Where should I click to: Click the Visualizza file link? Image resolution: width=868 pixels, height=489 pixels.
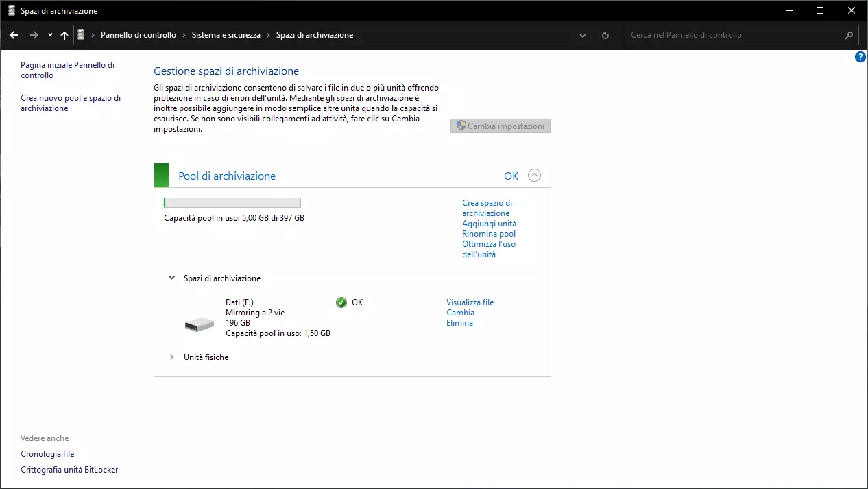tap(470, 302)
